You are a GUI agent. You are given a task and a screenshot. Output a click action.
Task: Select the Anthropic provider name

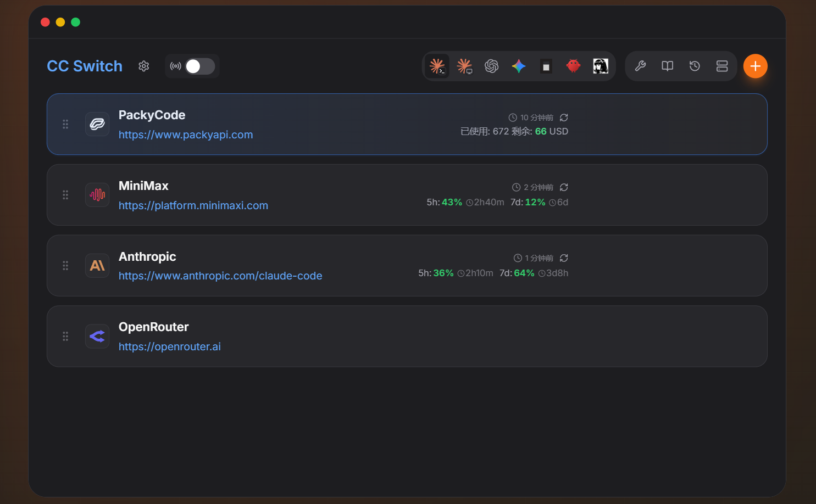pos(147,256)
